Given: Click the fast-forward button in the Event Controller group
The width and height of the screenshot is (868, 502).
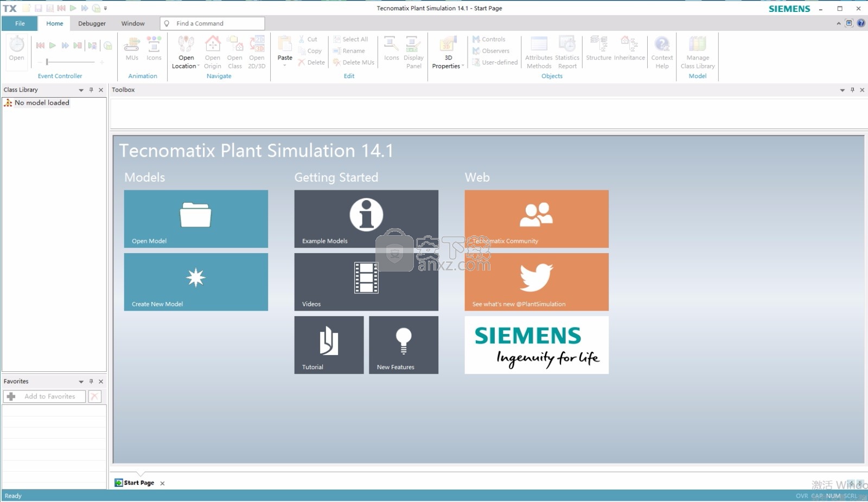Looking at the screenshot, I should pos(65,46).
